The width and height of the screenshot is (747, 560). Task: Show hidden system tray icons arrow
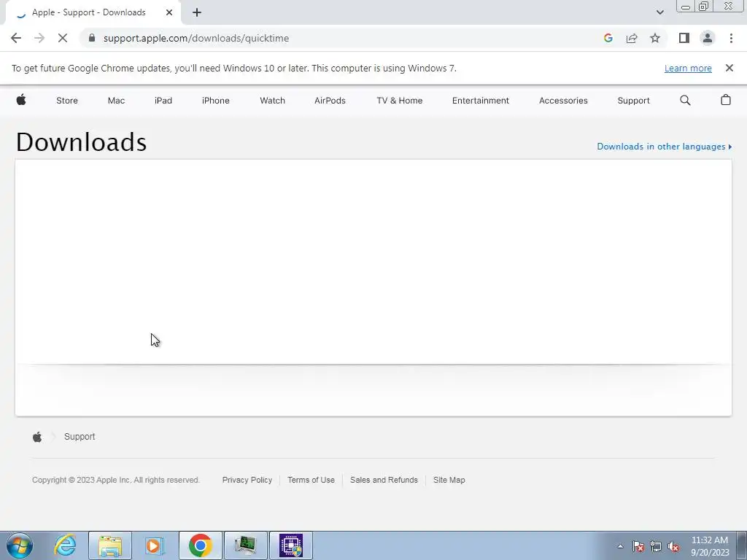click(x=620, y=546)
